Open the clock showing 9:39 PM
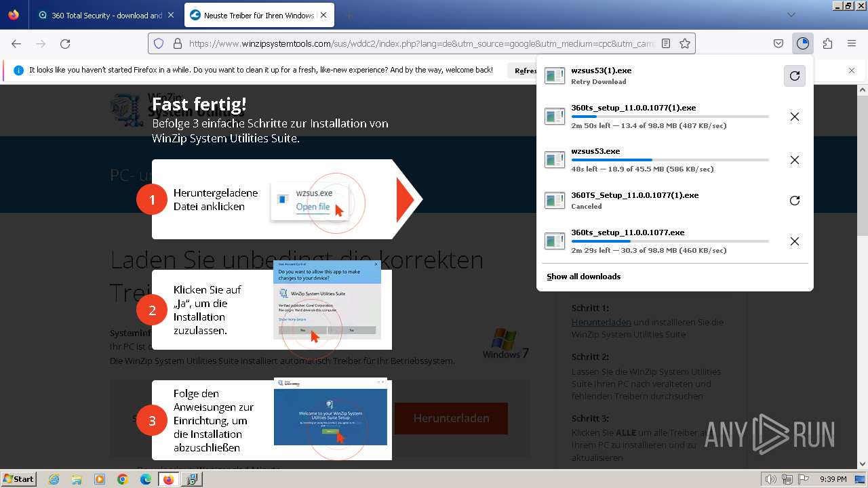The image size is (868, 488). click(833, 479)
